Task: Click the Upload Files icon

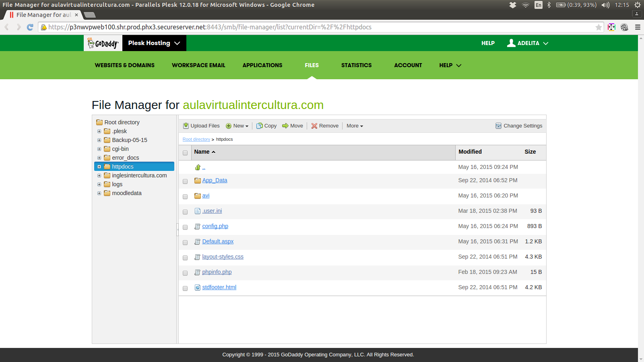Action: (x=186, y=126)
